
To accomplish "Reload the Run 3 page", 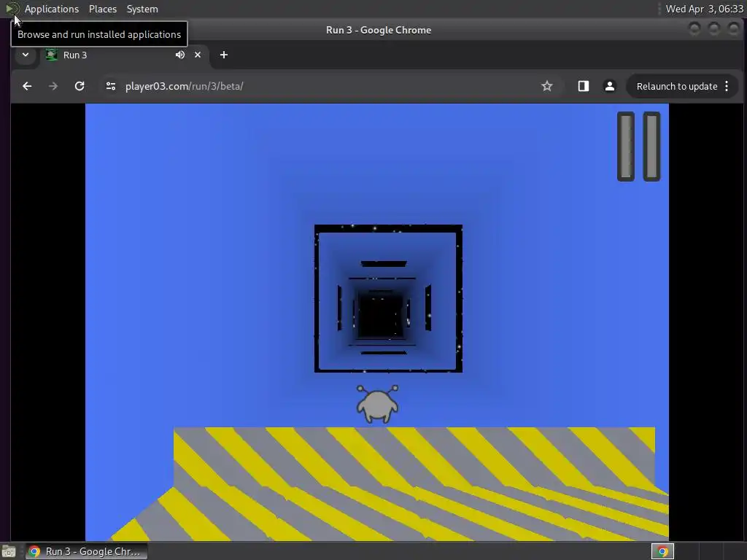I will (x=80, y=86).
